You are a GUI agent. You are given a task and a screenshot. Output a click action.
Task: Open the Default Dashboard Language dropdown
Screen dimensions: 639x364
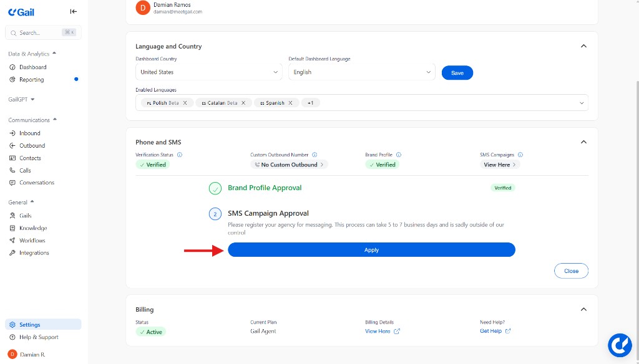[x=361, y=72]
